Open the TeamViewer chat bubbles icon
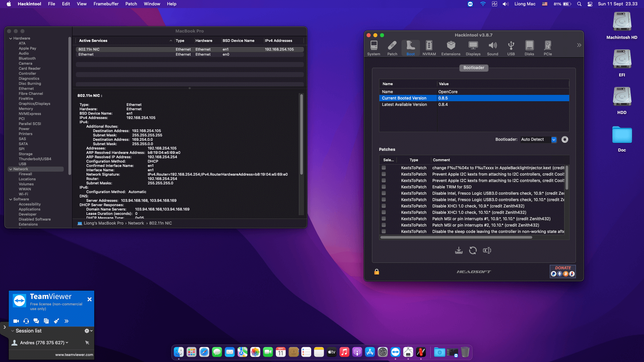644x362 pixels. click(36, 321)
